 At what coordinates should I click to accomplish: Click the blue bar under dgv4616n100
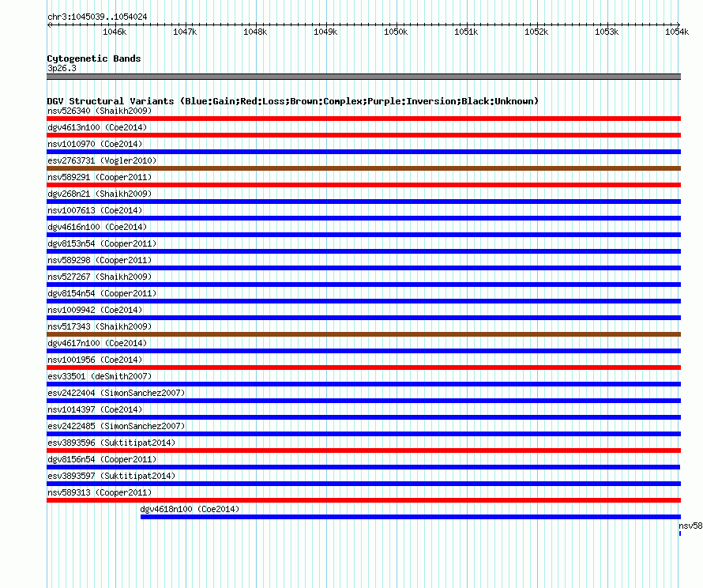tap(363, 235)
